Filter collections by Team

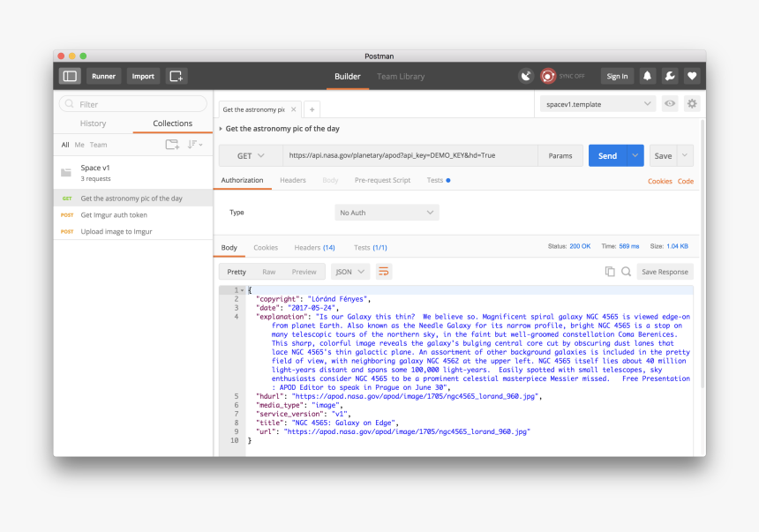[x=98, y=145]
